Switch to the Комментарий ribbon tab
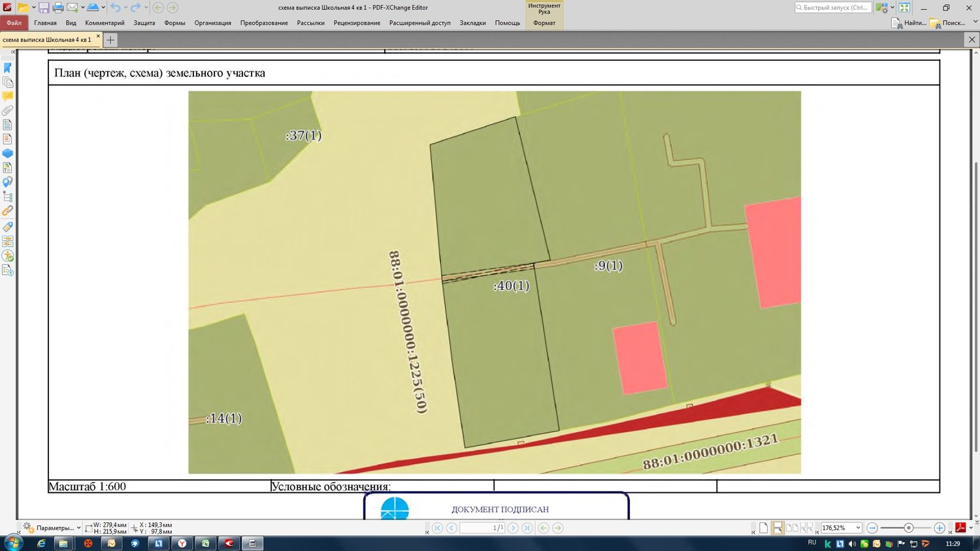The height and width of the screenshot is (551, 980). point(105,23)
